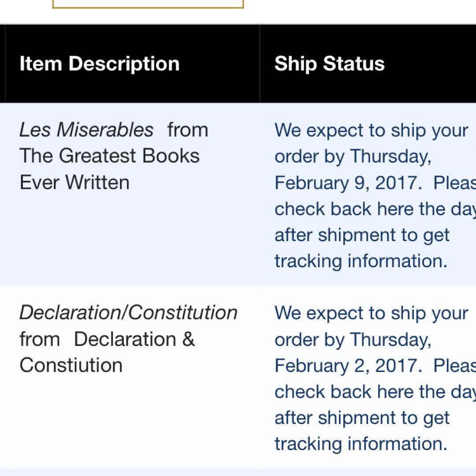Click the February 9, 2017 ship date
Screen dimensions: 476x476
tap(346, 182)
